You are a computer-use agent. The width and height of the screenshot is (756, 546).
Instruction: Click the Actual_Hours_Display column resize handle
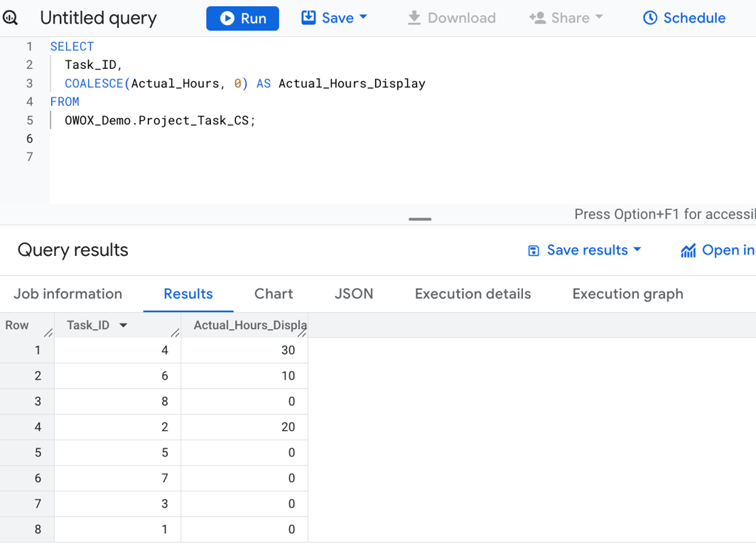pos(302,332)
